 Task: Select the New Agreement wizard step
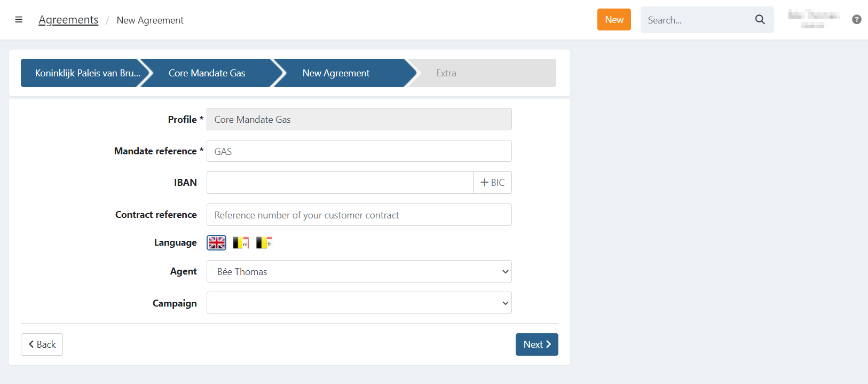(x=336, y=73)
